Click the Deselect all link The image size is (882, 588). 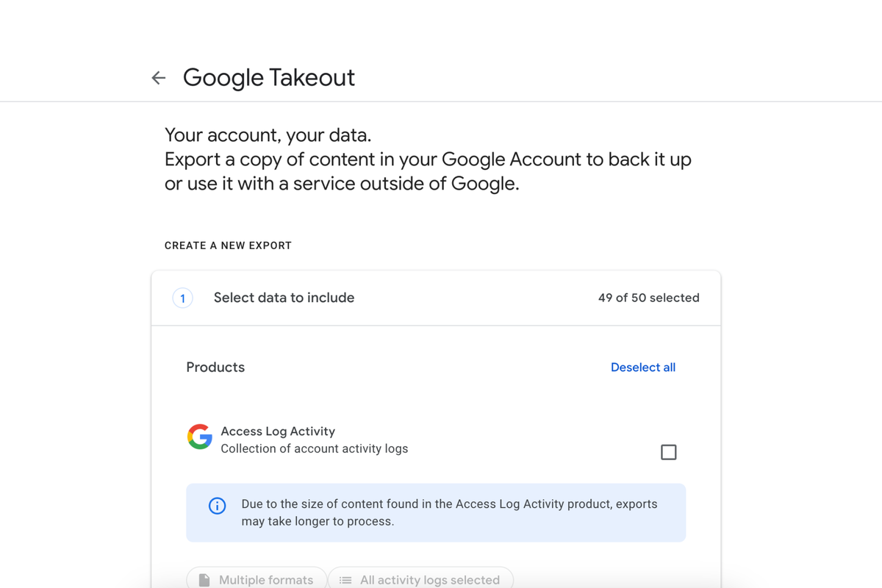pyautogui.click(x=642, y=367)
